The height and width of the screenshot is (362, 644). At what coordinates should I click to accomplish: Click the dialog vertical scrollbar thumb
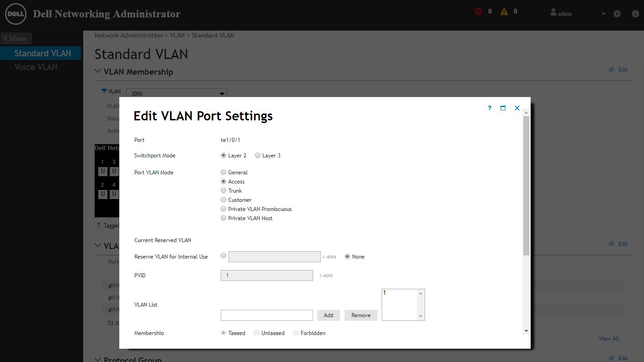[x=526, y=185]
